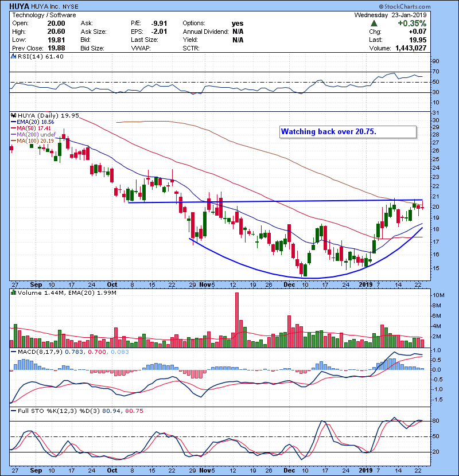Click the Volume figure 1,443,027
The width and height of the screenshot is (459, 476).
tap(411, 48)
